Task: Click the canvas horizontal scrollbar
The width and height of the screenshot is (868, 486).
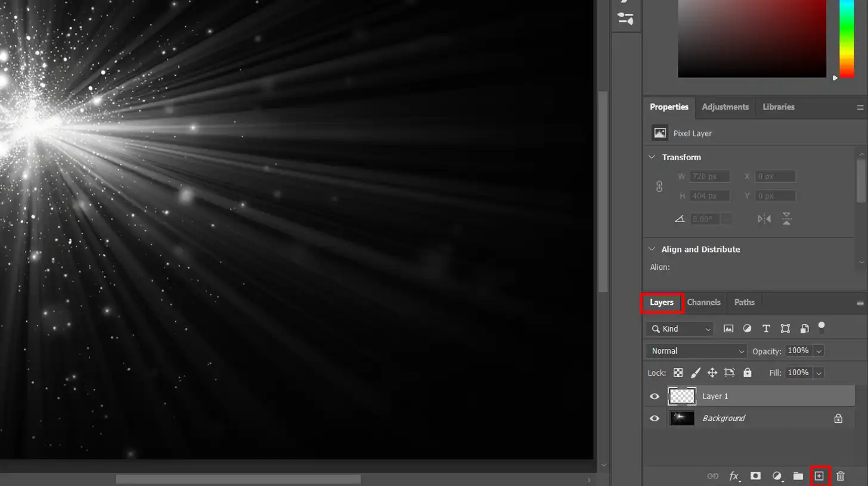Action: coord(238,479)
